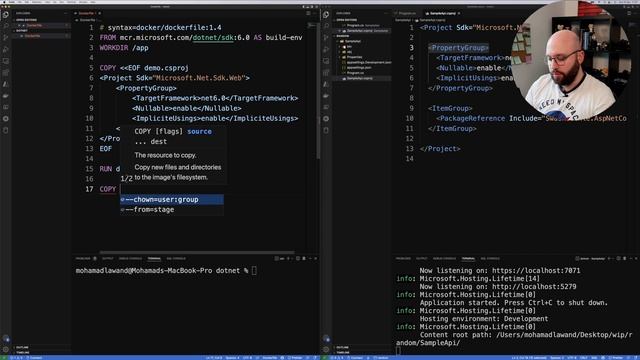Close the left window's bottom panel
Image resolution: width=640 pixels, height=360 pixels.
pyautogui.click(x=315, y=258)
